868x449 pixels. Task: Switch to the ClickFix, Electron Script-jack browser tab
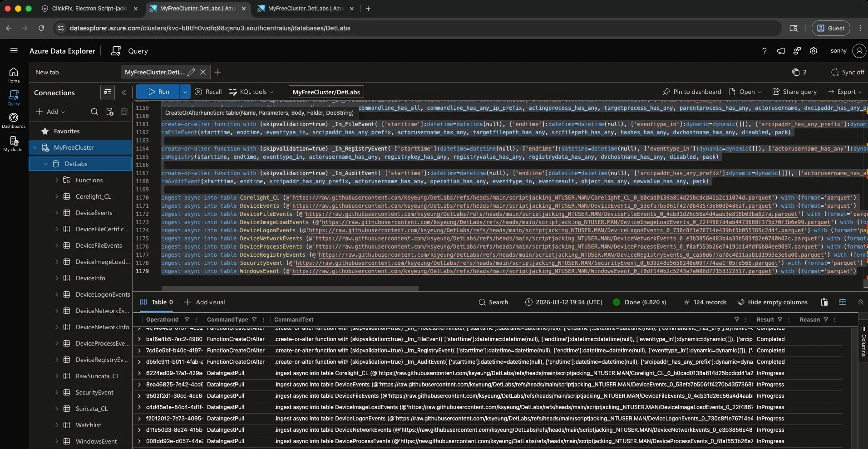pos(89,9)
